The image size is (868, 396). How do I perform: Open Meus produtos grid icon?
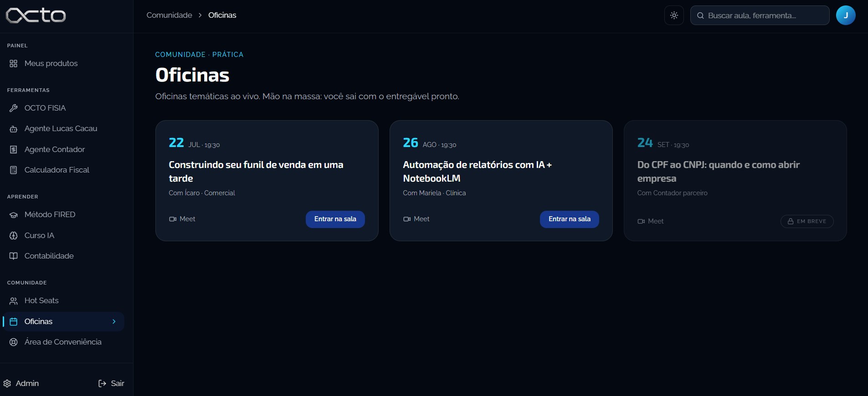(x=14, y=64)
